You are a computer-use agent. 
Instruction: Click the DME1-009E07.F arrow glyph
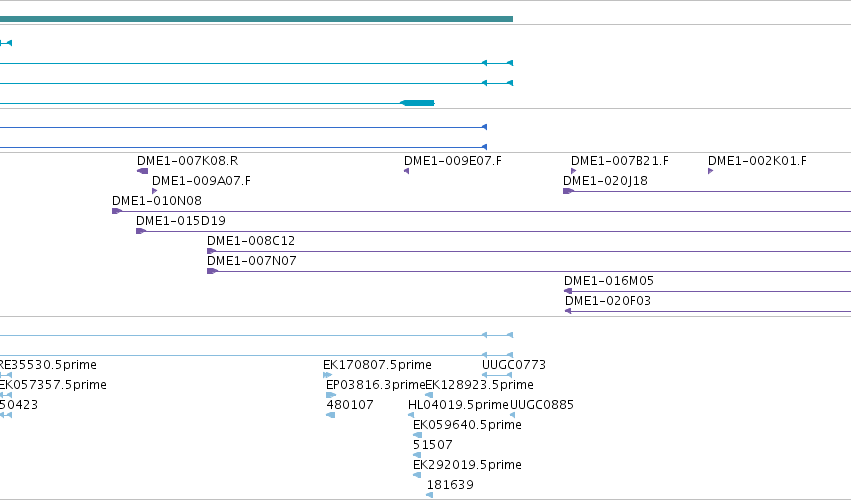tap(407, 171)
